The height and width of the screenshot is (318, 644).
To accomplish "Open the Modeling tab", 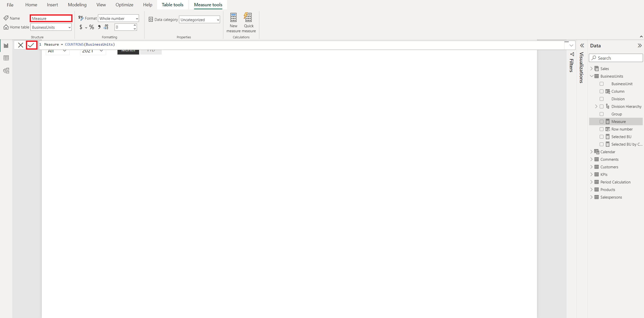I will click(x=77, y=5).
